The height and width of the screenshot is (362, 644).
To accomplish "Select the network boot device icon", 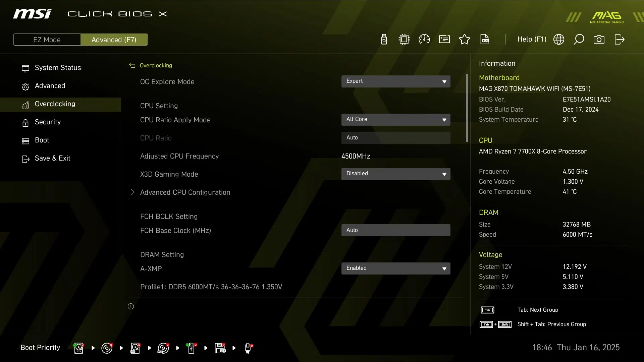I will pos(248,349).
